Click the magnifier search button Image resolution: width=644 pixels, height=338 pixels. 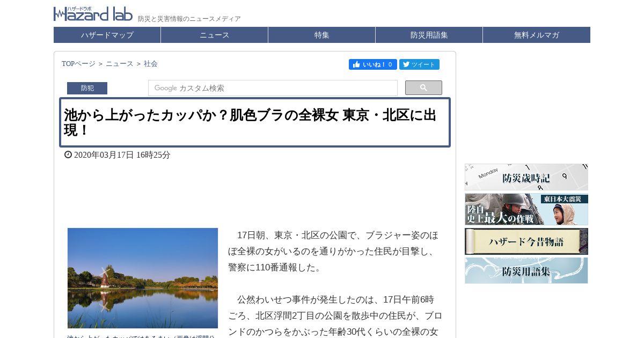423,87
